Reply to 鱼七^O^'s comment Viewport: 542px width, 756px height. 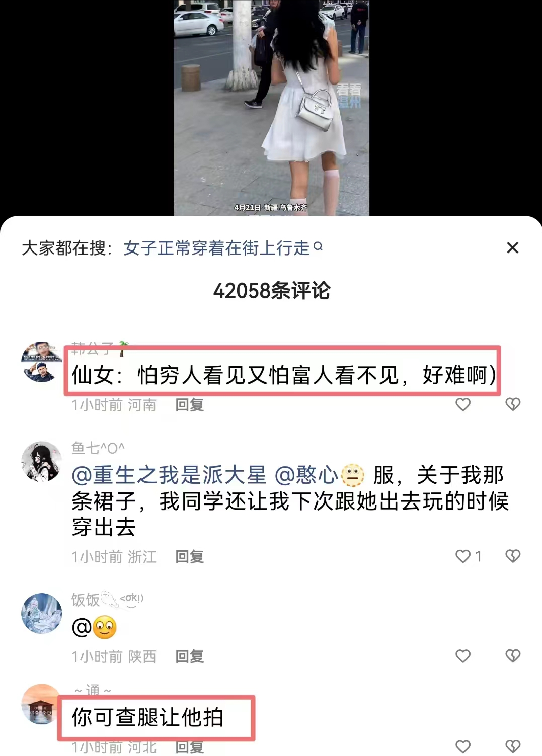click(x=189, y=557)
